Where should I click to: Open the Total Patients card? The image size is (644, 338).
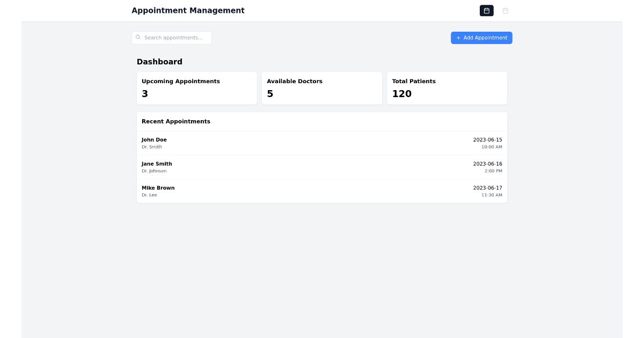click(x=447, y=88)
